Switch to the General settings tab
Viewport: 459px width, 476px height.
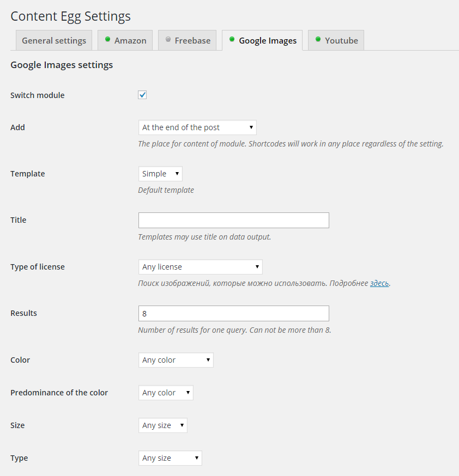54,41
